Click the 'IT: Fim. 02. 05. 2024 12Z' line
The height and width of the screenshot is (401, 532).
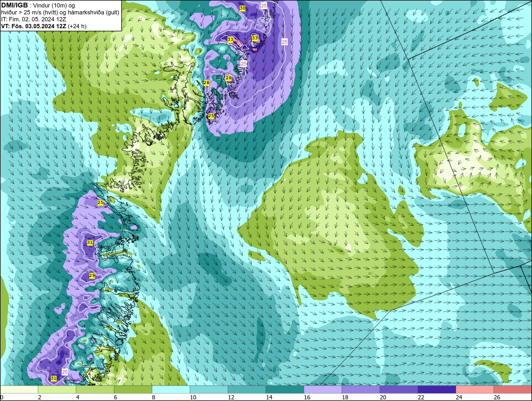click(x=33, y=19)
